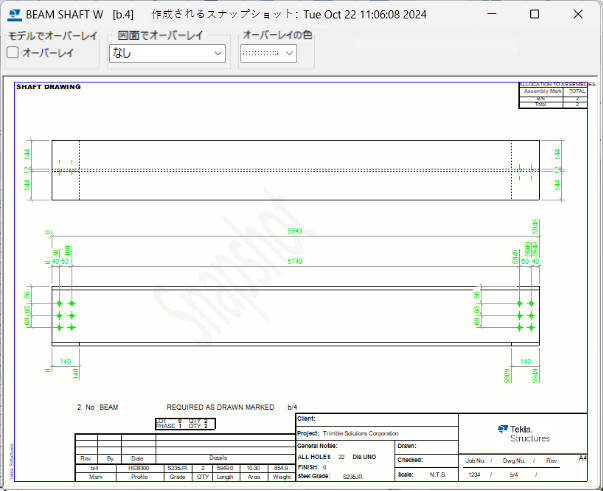603x491 pixels.
Task: Open the 図面でオーバーレイ dropdown showing なし
Action: tap(165, 53)
